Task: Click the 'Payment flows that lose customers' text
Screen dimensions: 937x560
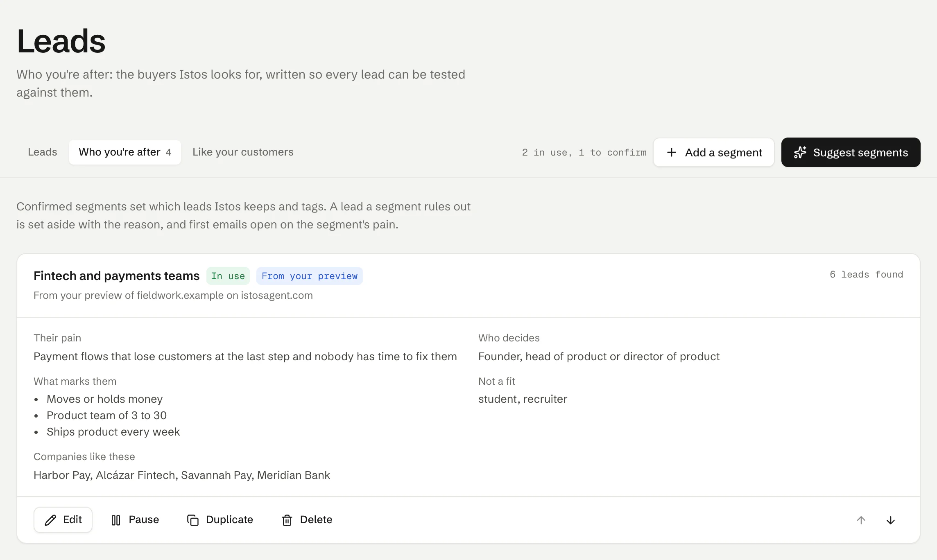Action: coord(245,357)
